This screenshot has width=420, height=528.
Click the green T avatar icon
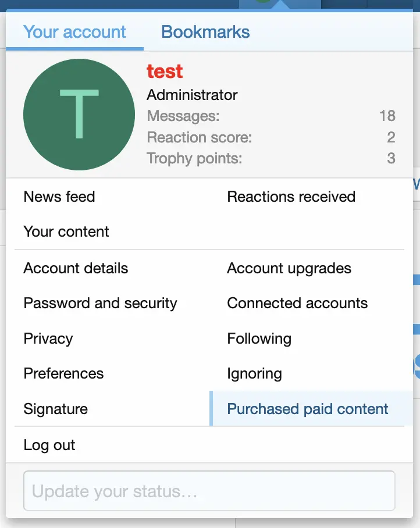(79, 115)
